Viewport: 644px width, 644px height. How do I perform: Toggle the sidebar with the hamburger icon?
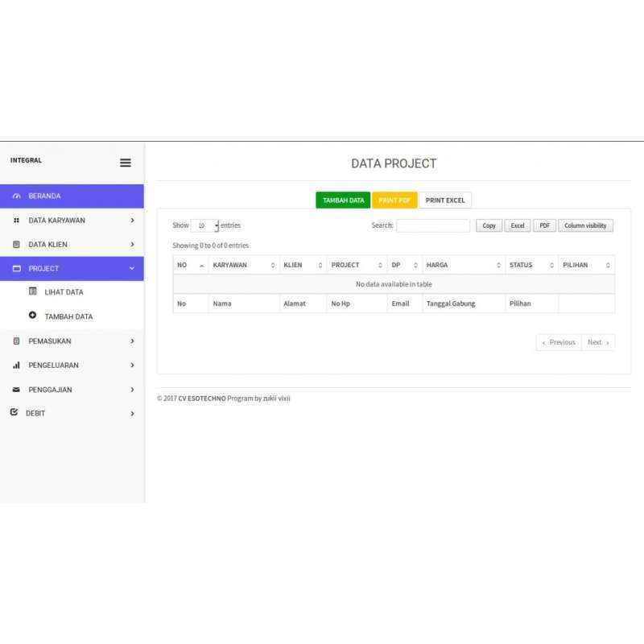tap(126, 162)
